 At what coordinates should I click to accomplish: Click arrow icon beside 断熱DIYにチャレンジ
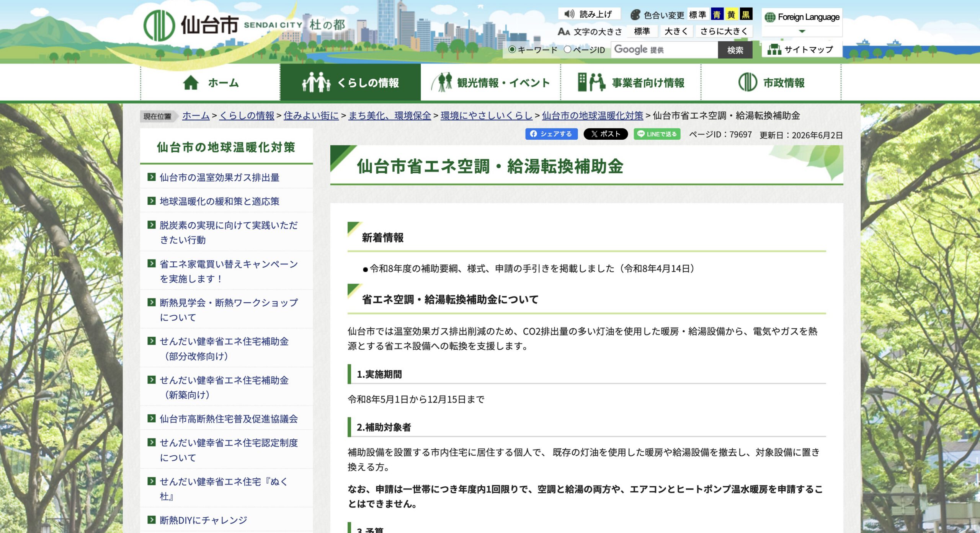[x=152, y=520]
